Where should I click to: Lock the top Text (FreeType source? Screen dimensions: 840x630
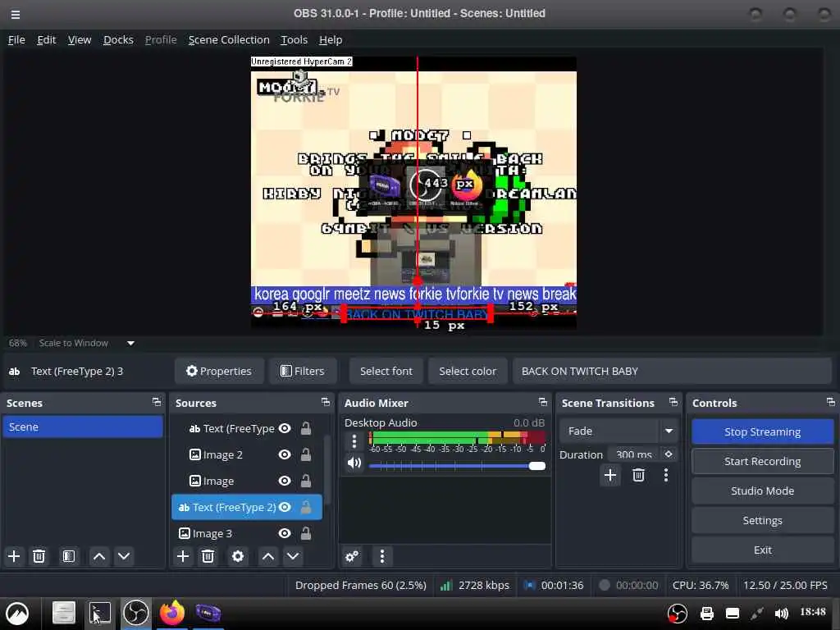(x=306, y=428)
